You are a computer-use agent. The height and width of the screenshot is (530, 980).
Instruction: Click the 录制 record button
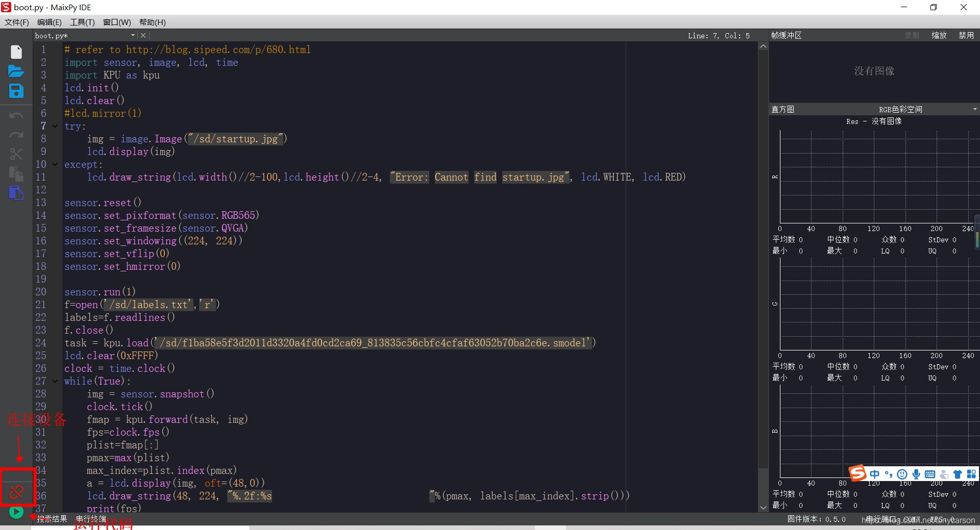point(912,35)
